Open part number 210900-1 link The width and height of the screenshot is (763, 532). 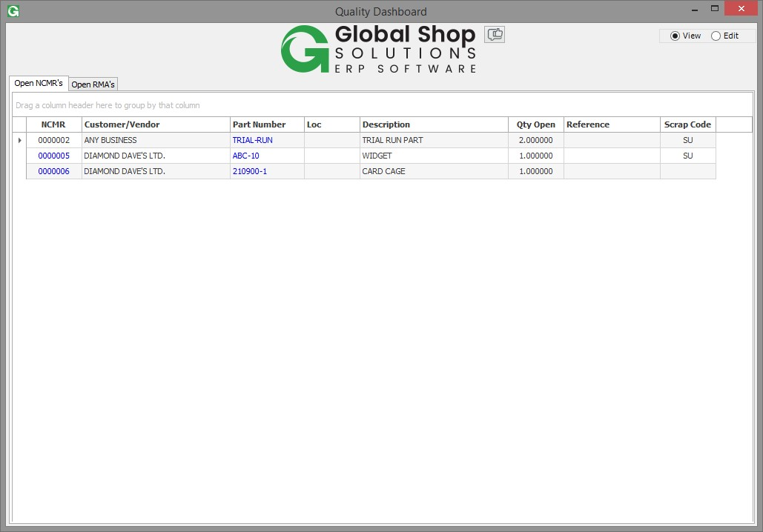(250, 171)
